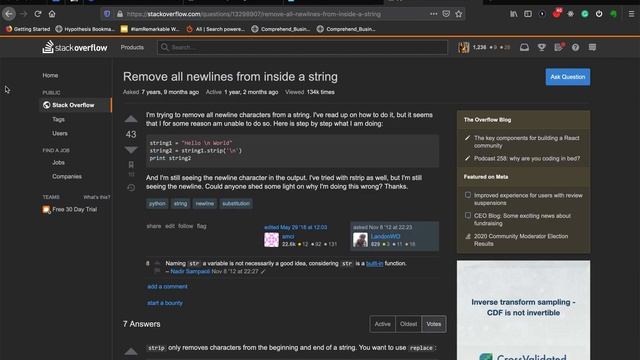Click the Stack Overflow search field
Viewport: 640px width, 360px height.
pos(302,48)
